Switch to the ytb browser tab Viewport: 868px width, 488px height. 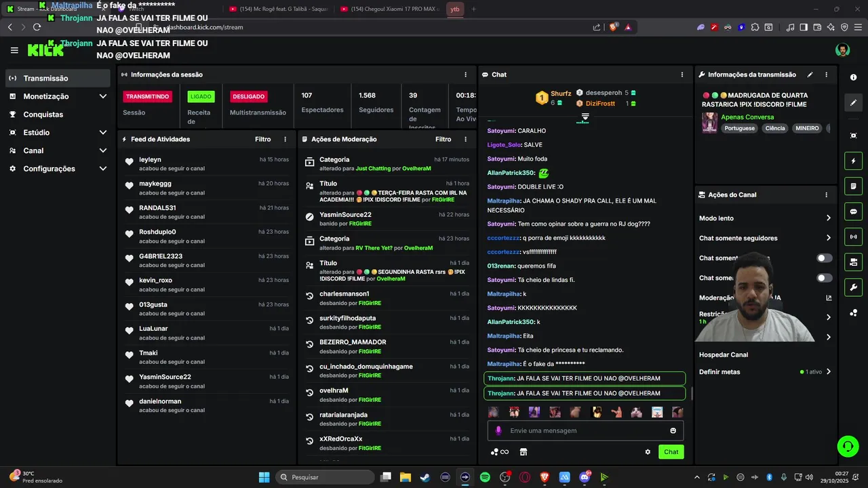pyautogui.click(x=455, y=9)
